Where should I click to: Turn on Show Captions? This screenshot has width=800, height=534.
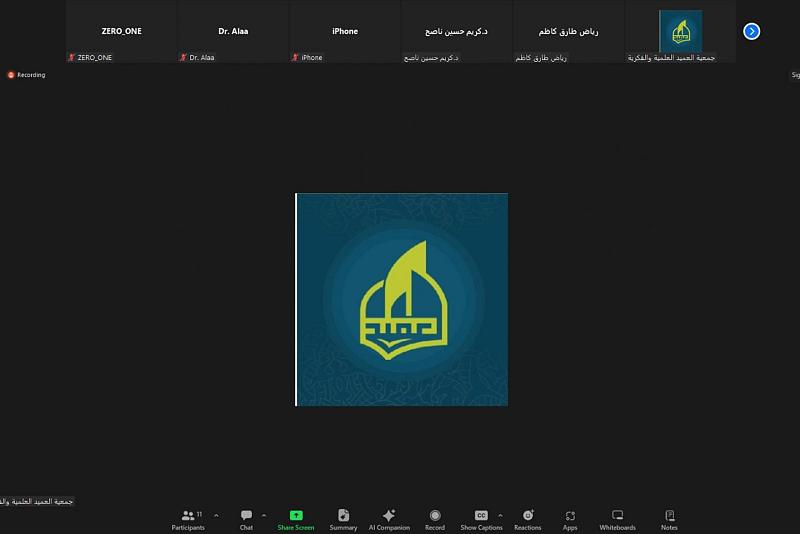pyautogui.click(x=481, y=520)
